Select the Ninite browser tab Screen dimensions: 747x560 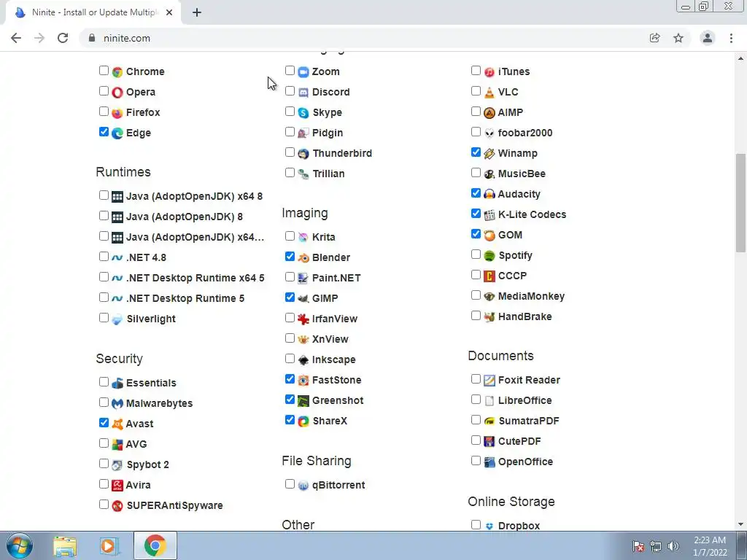pyautogui.click(x=93, y=12)
